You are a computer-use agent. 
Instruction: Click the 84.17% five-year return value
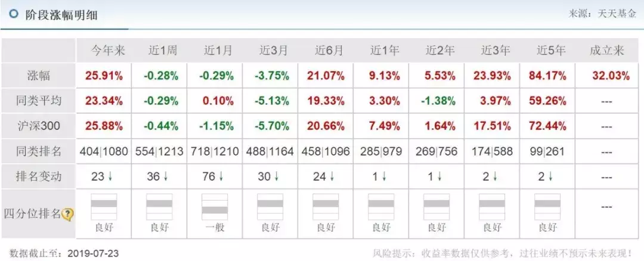547,76
